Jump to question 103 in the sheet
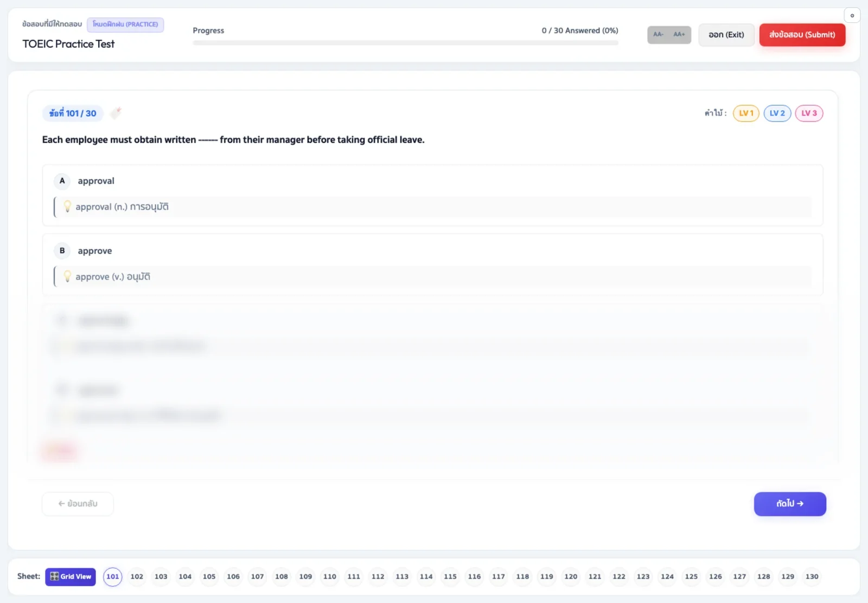 click(161, 576)
